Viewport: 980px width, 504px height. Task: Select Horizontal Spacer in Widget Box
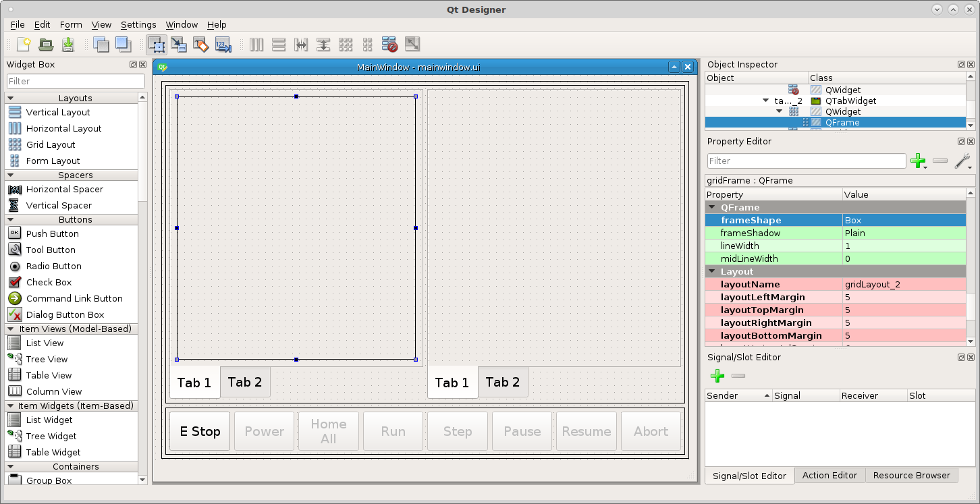pyautogui.click(x=65, y=189)
